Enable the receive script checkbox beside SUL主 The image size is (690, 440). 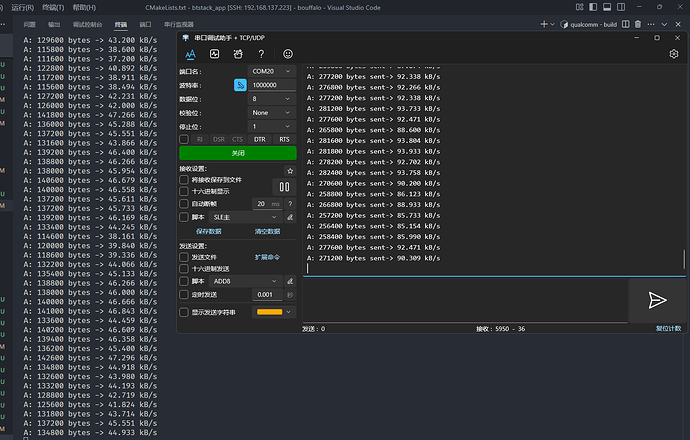(184, 217)
